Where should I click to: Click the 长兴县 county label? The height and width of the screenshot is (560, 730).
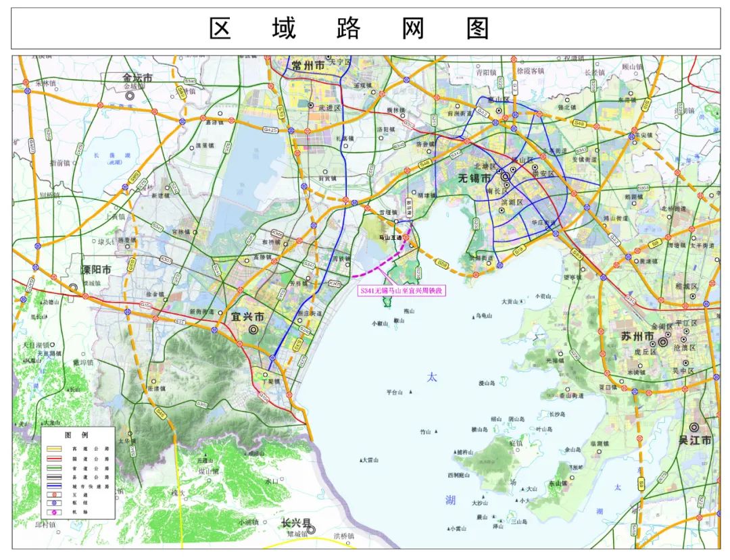point(295,524)
